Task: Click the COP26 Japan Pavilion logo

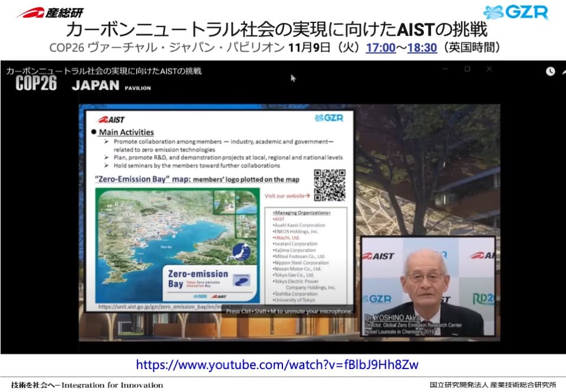Action: tap(83, 85)
